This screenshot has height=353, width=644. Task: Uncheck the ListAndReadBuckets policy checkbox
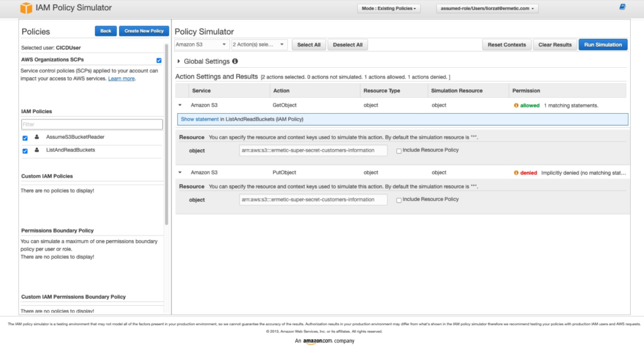[x=25, y=151]
